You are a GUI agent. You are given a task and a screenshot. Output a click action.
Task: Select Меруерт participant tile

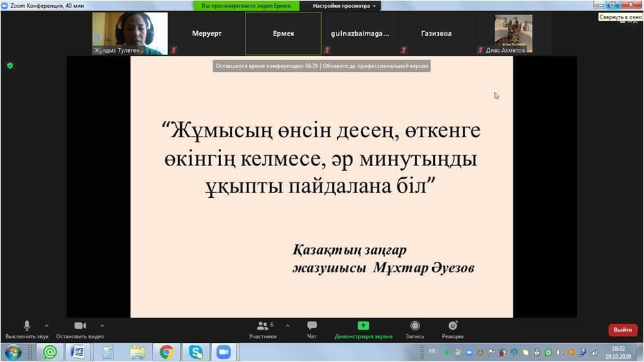206,34
